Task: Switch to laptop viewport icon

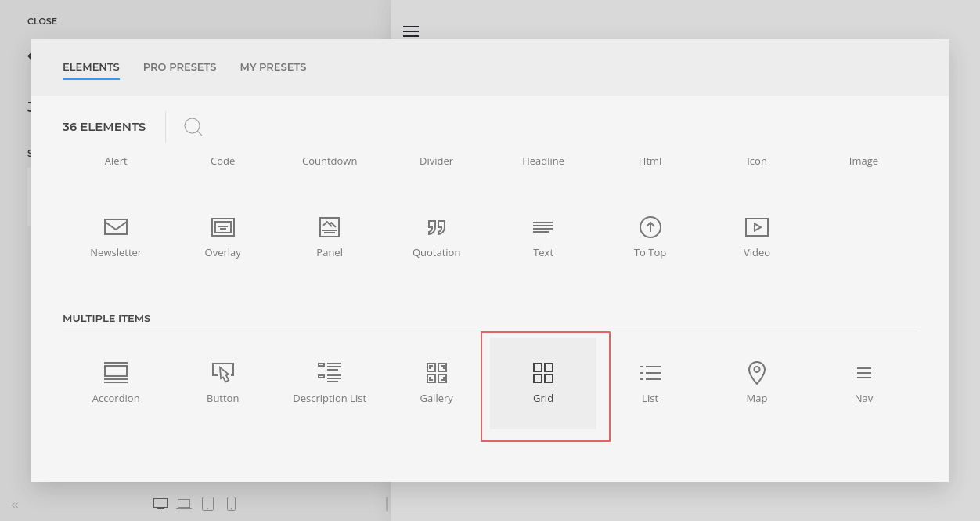Action: click(184, 504)
